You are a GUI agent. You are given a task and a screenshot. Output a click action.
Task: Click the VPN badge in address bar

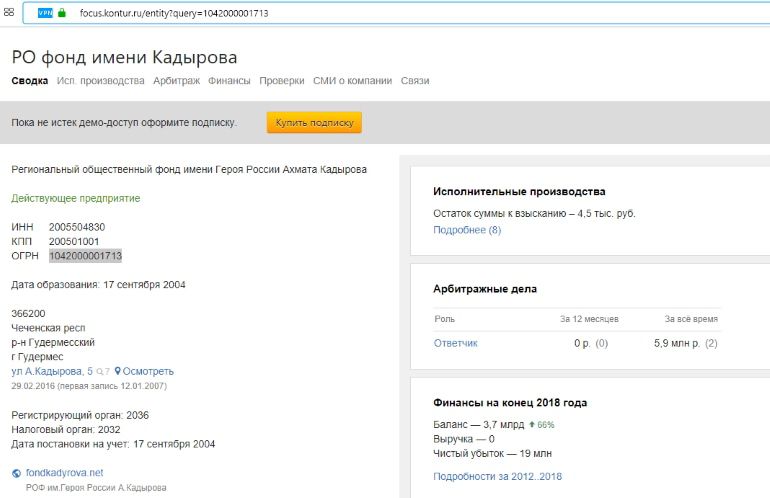coord(45,13)
